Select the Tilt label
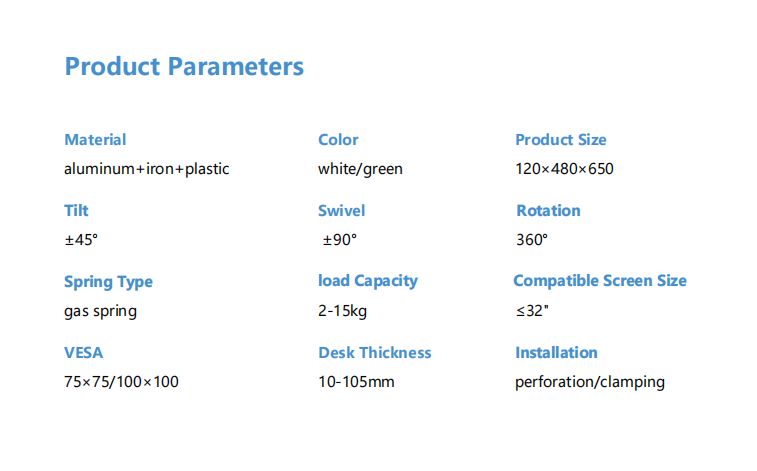Viewport: 757px width, 471px height. 76,210
